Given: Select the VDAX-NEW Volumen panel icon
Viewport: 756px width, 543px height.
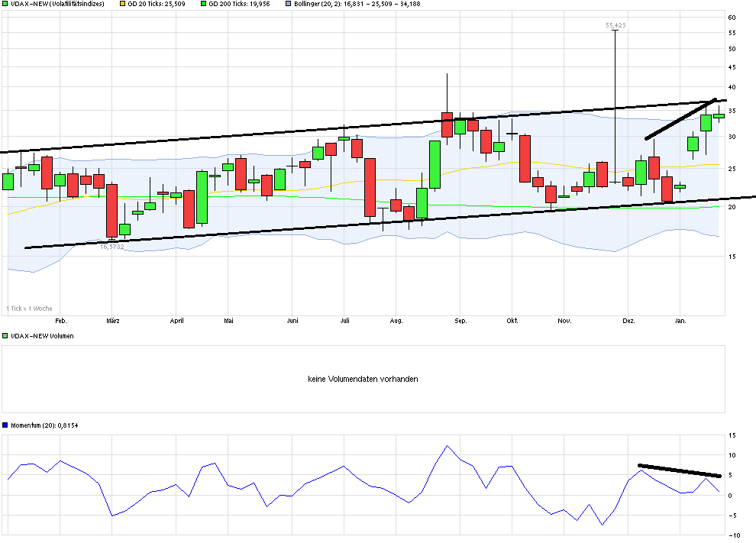Looking at the screenshot, I should [5, 335].
